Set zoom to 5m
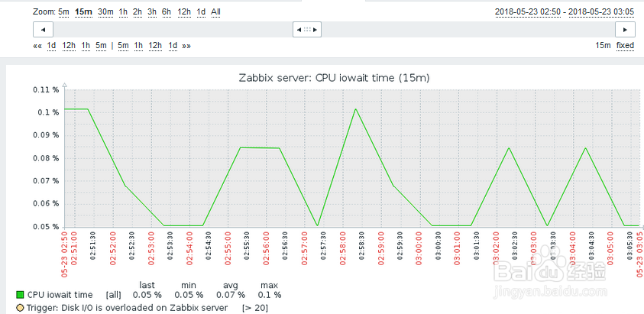The height and width of the screenshot is (314, 644). 63,11
